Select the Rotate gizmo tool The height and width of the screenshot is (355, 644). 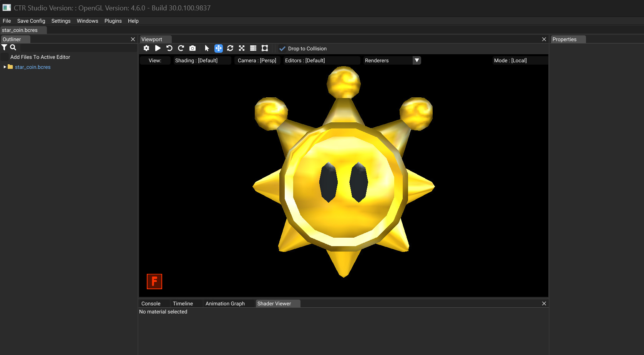pyautogui.click(x=230, y=48)
